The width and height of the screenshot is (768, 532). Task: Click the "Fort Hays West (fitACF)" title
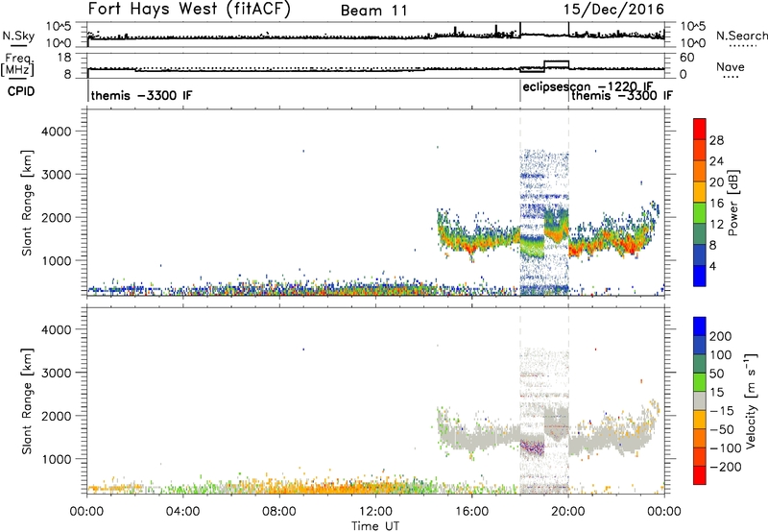click(x=189, y=10)
